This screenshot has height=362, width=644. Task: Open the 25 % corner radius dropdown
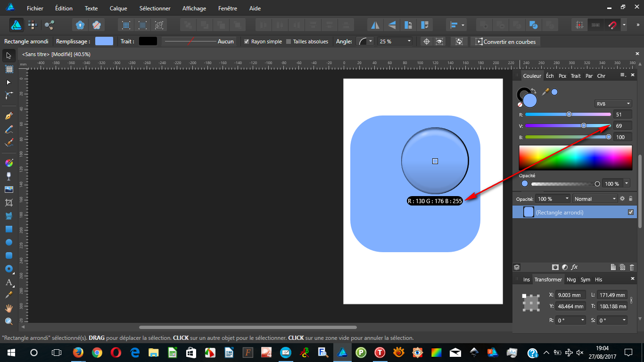coord(395,41)
